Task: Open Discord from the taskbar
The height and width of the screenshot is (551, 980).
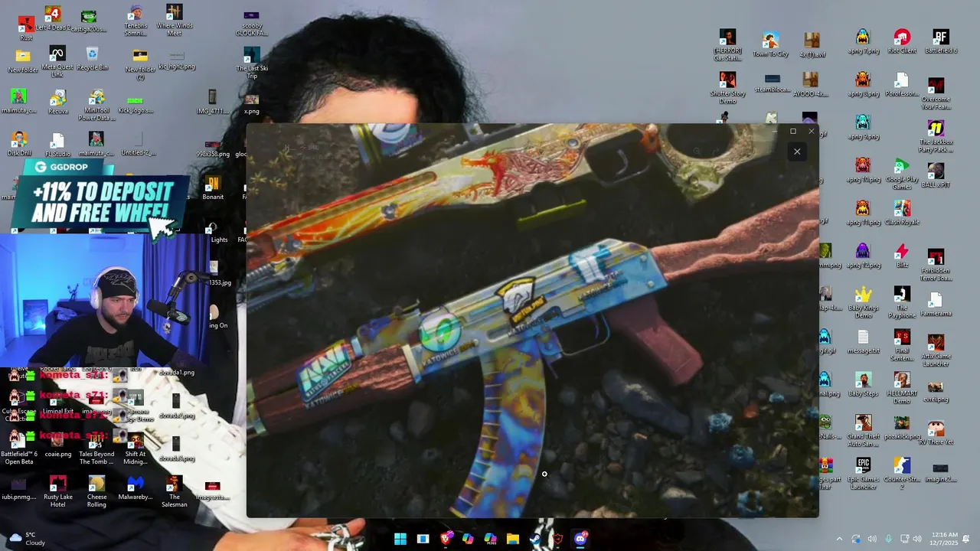Action: pos(580,539)
